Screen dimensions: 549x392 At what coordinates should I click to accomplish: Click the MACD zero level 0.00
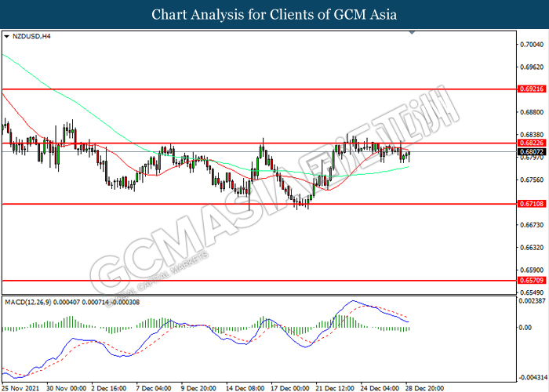click(525, 328)
